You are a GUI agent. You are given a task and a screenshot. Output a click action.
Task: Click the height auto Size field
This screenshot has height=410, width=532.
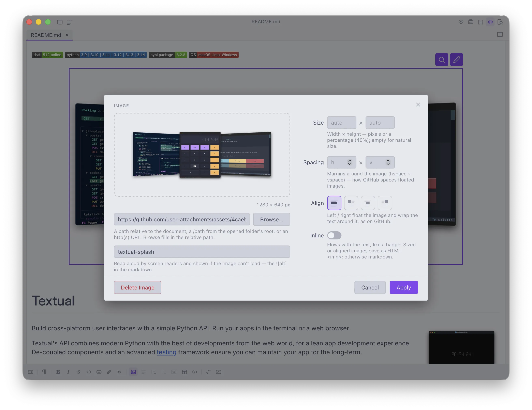(380, 123)
